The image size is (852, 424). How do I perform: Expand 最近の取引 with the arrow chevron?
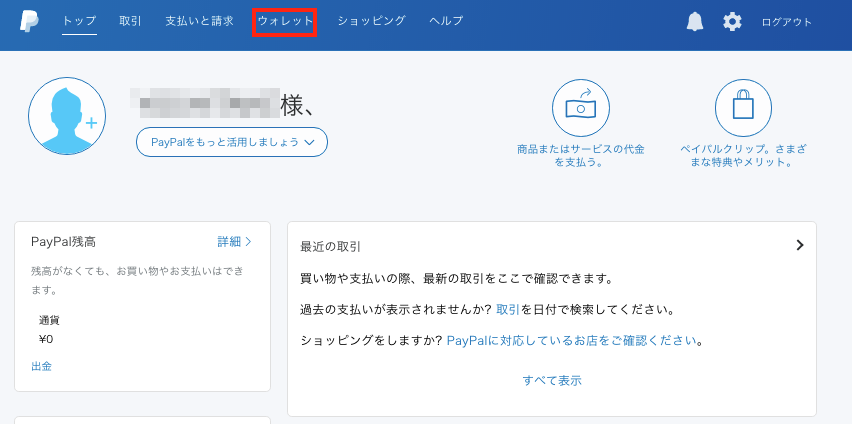[799, 245]
